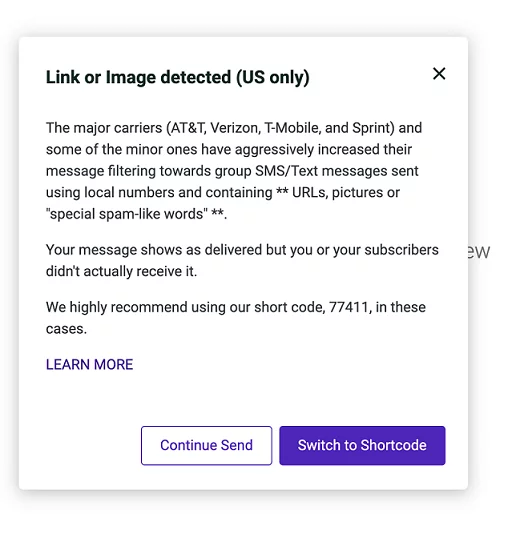Close the Link or Image detected dialog
The height and width of the screenshot is (538, 512).
coord(439,73)
